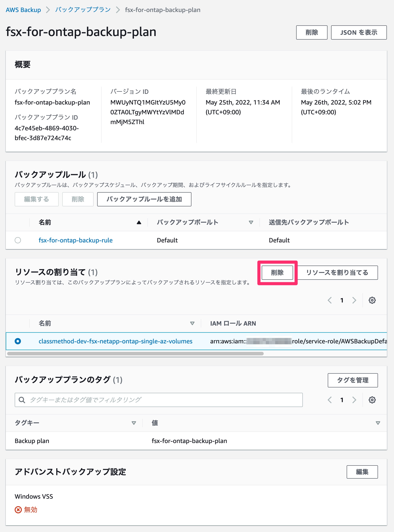
Task: Select classmethod-dev-fsx-netapp-ontap-single-az-volumes radio button
Action: pyautogui.click(x=18, y=341)
